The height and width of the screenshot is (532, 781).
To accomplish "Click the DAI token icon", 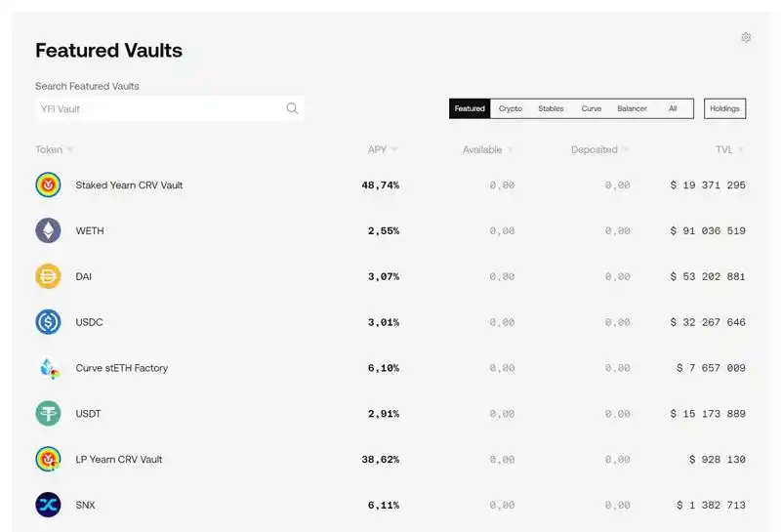I will tap(48, 276).
